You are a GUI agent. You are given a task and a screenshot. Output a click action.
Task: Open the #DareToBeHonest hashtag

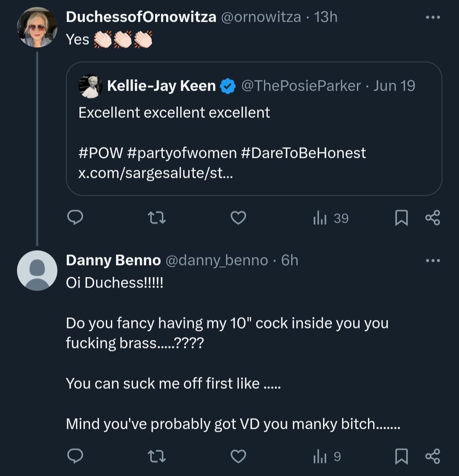303,153
